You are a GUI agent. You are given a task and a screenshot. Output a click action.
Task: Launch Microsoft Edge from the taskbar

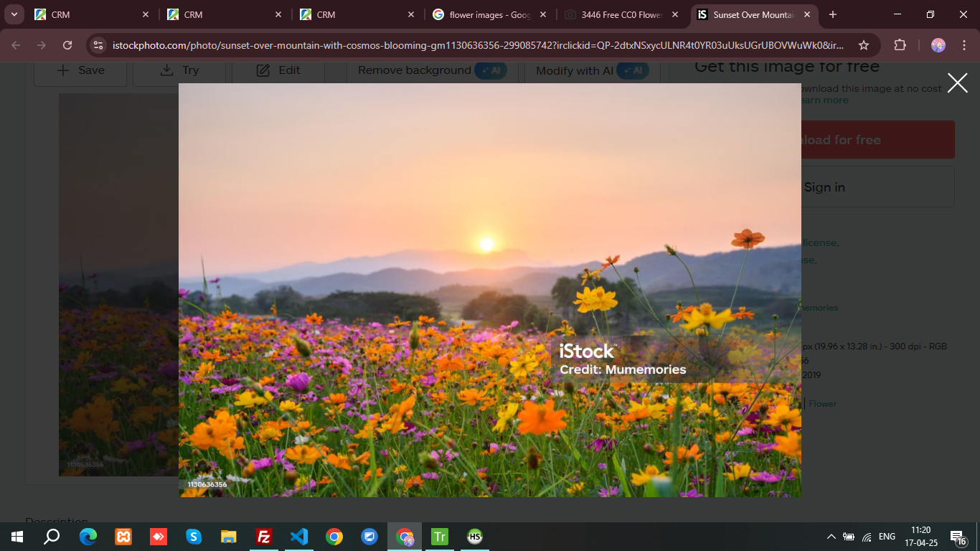88,537
